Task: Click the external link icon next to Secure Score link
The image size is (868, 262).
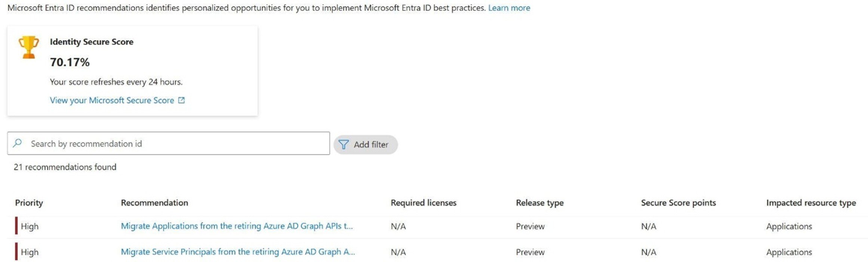Action: tap(182, 100)
